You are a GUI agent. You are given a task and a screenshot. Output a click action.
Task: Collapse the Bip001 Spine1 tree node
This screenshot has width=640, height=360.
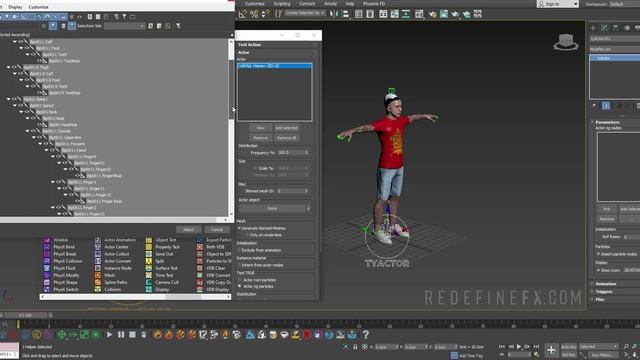tap(9, 99)
